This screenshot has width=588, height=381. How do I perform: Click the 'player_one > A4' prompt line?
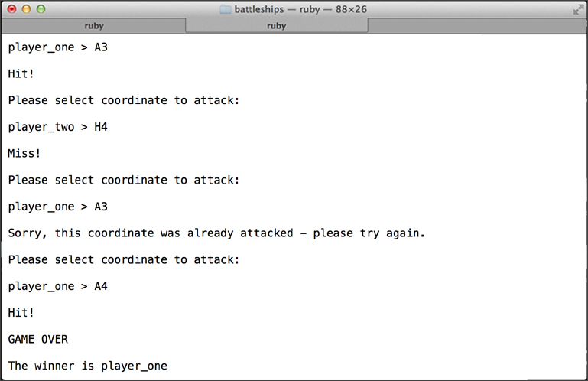[x=58, y=286]
